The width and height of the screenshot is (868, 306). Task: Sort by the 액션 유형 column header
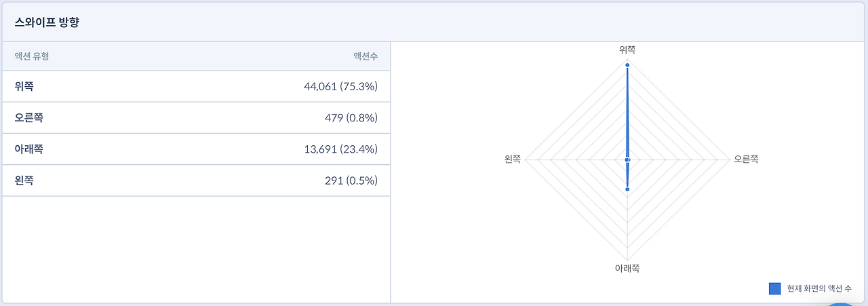[x=32, y=56]
